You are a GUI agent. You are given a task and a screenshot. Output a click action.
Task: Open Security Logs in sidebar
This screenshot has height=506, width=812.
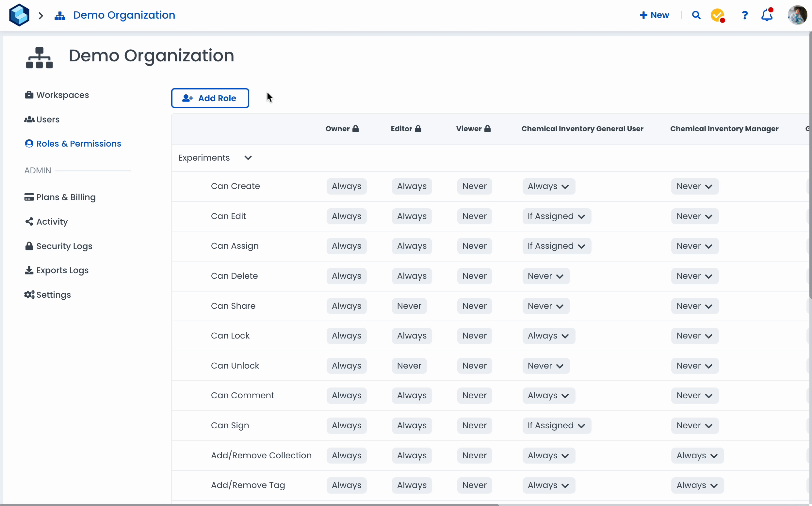tap(64, 246)
